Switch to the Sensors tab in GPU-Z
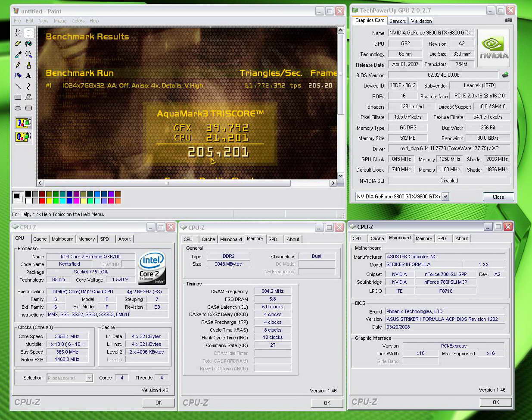Viewport: 532px width, 420px height. [398, 21]
